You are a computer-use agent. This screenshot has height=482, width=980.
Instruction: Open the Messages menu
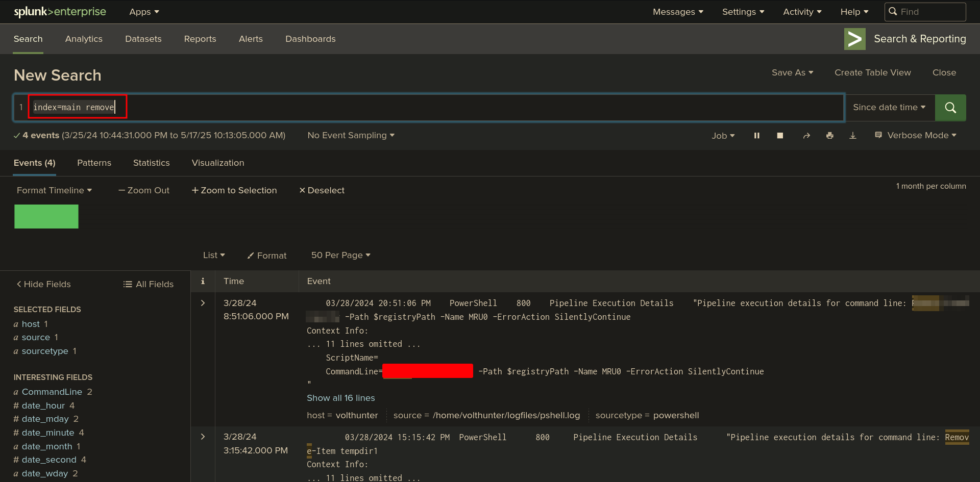coord(678,12)
